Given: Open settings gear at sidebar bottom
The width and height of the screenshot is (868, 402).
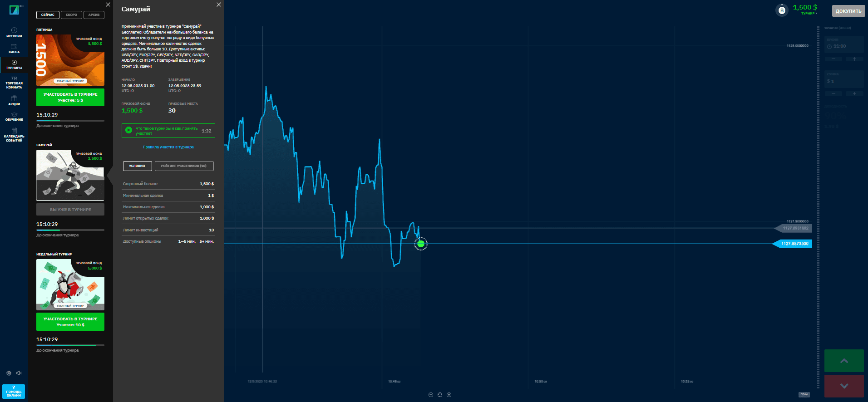Looking at the screenshot, I should 9,373.
